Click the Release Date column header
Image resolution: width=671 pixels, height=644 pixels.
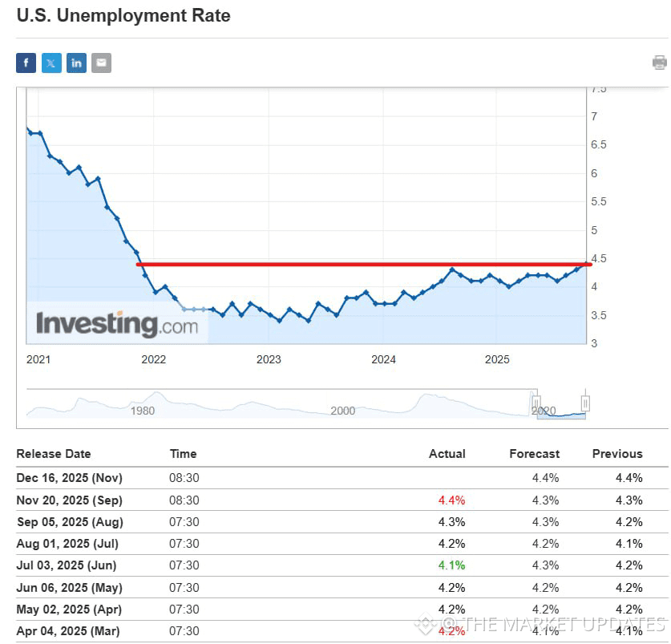54,454
